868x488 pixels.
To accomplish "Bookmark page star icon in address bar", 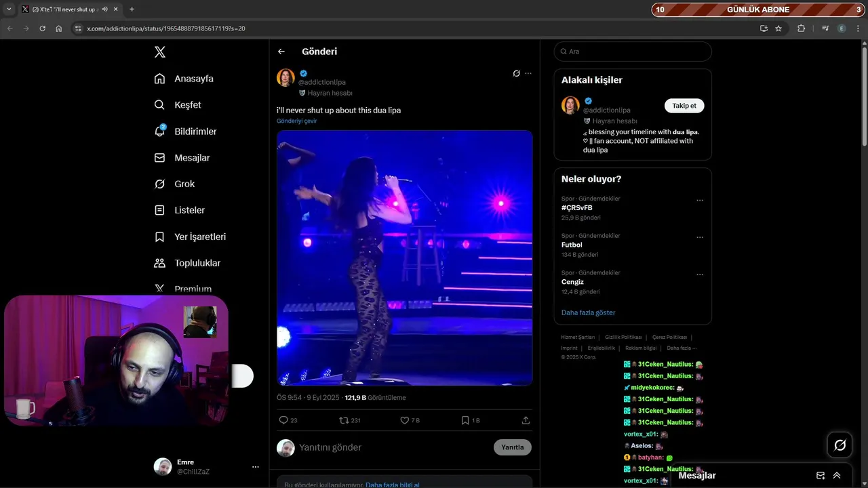I will tap(778, 28).
